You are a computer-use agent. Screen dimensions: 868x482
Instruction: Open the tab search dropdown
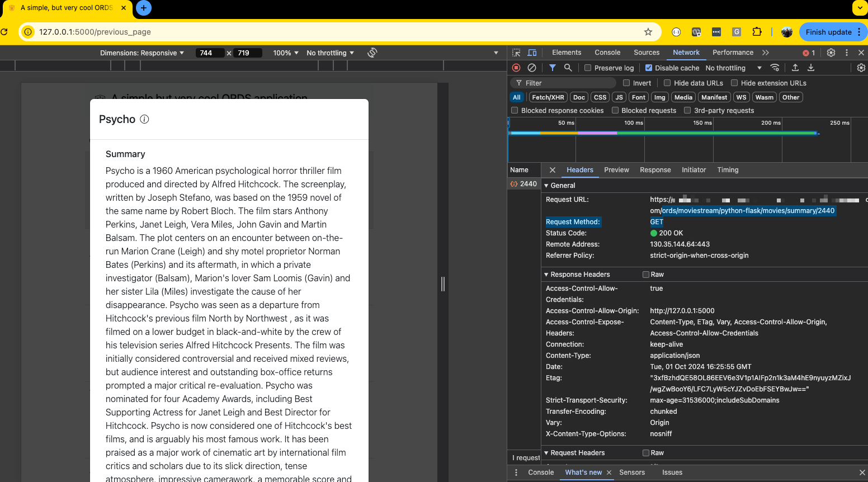click(860, 8)
